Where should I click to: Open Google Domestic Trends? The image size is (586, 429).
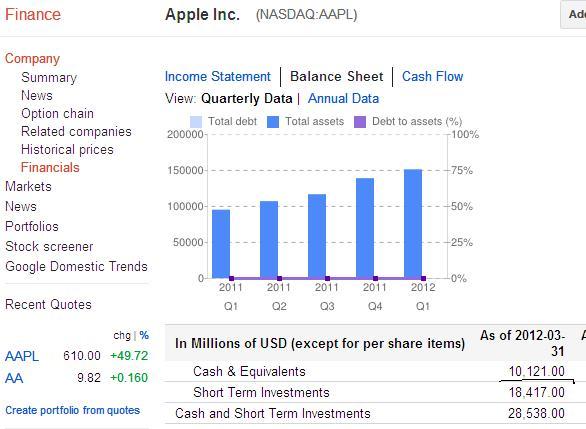pos(76,266)
